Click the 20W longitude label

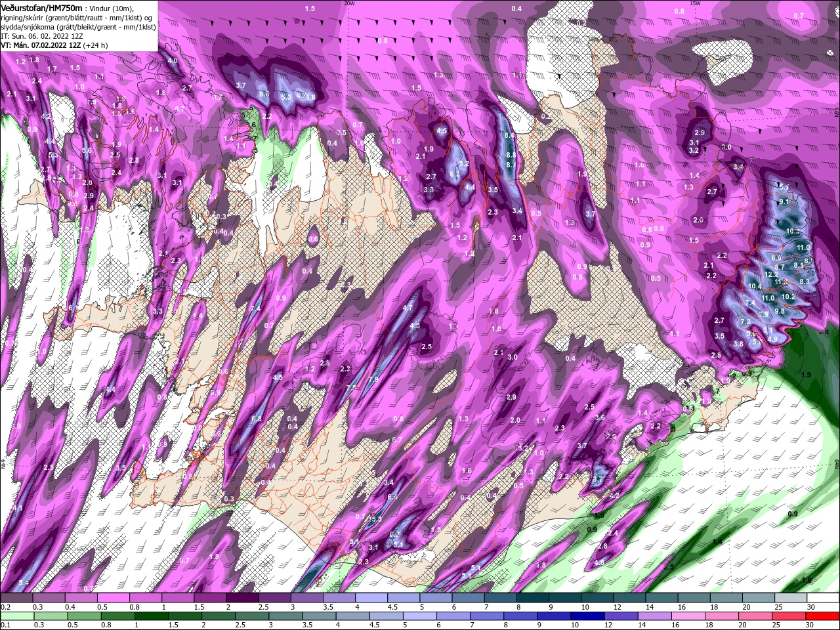pyautogui.click(x=349, y=3)
